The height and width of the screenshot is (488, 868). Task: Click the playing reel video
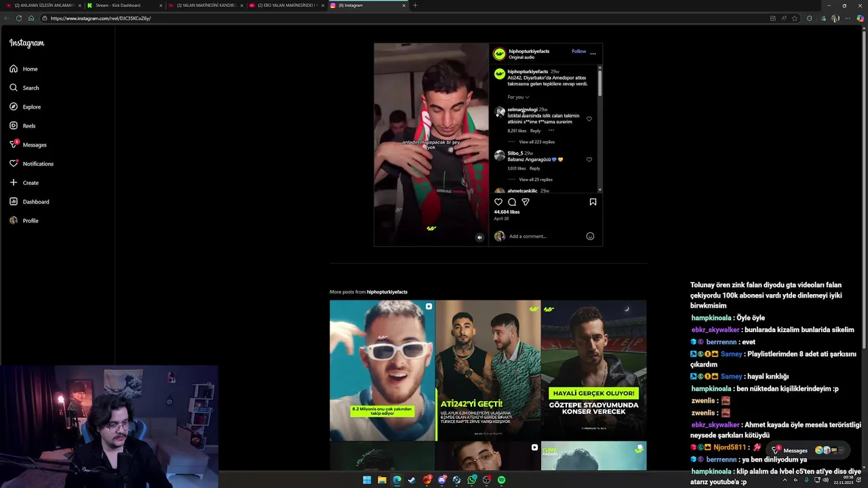point(431,144)
